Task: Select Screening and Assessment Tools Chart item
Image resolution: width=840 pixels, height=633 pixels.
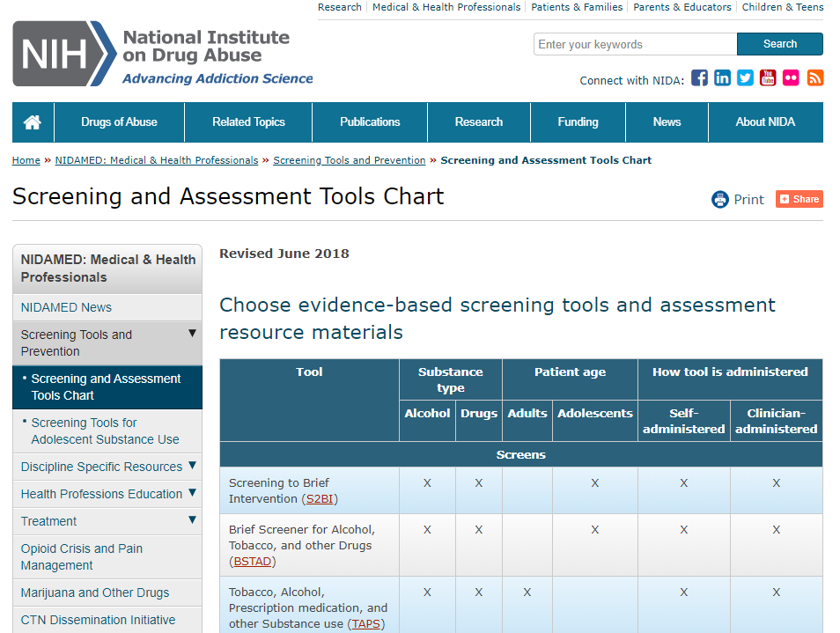Action: click(x=107, y=387)
